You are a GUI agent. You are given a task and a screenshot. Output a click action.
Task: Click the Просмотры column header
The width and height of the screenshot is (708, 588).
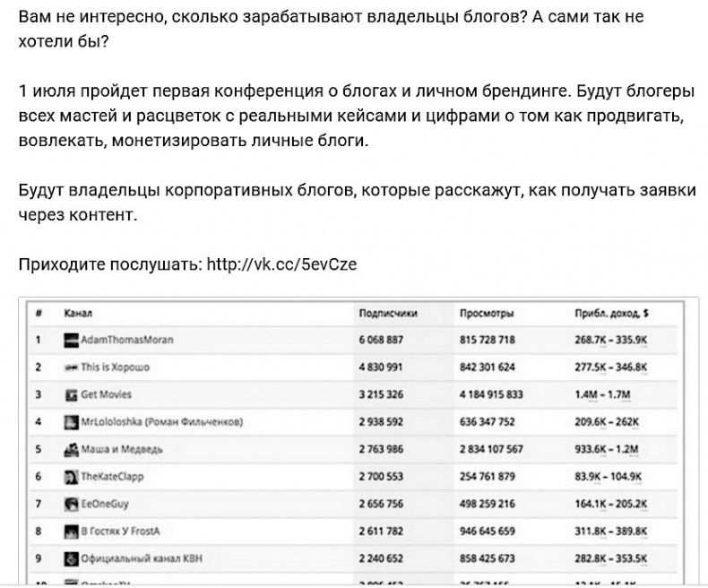[x=487, y=313]
